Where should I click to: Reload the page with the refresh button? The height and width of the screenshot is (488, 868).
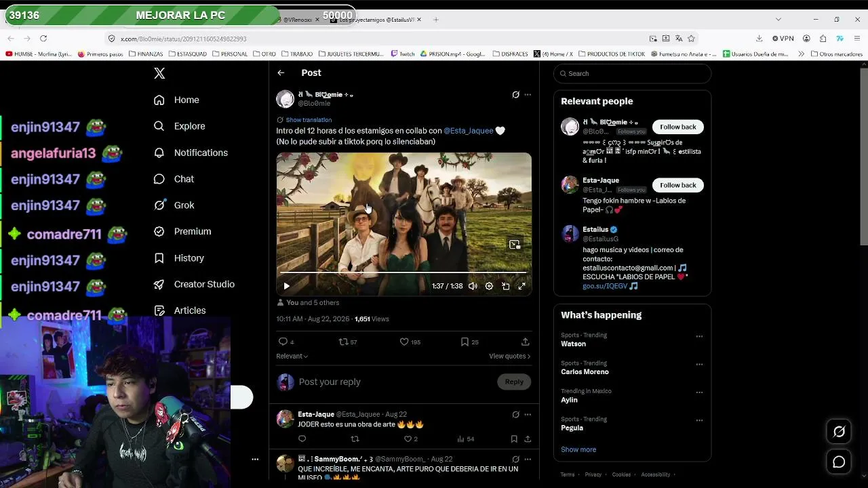43,39
